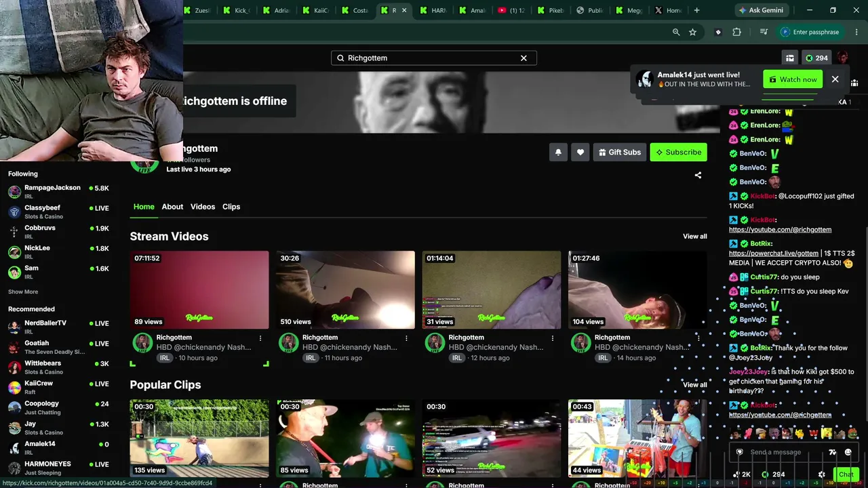Open the 294 KICKs balance in the top bar
Viewport: 868px width, 488px height.
point(816,58)
